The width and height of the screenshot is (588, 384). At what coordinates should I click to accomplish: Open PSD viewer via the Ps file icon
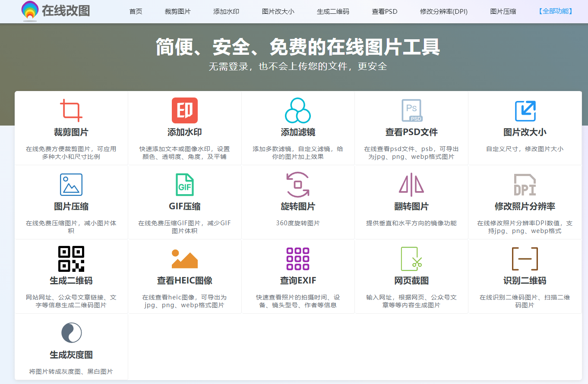click(x=411, y=110)
